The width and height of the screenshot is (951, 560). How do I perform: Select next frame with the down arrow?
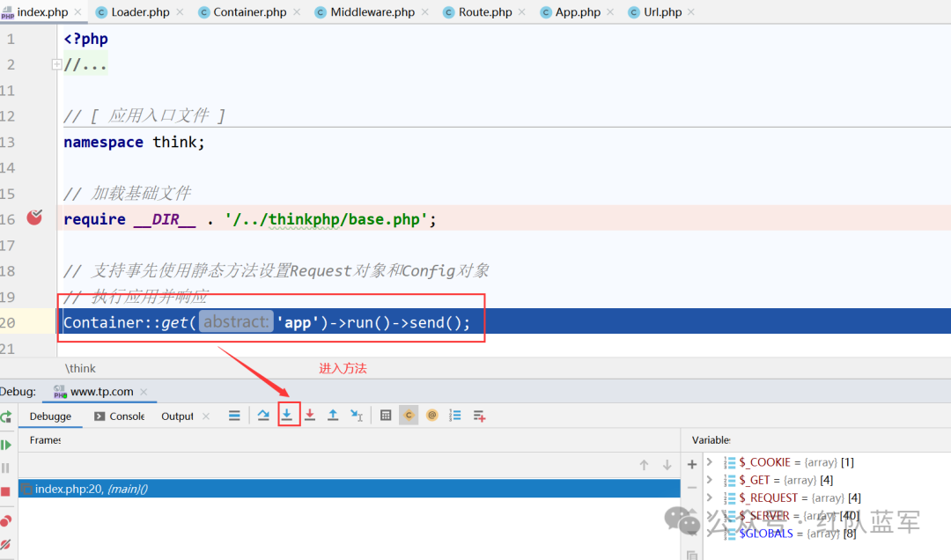pyautogui.click(x=667, y=465)
